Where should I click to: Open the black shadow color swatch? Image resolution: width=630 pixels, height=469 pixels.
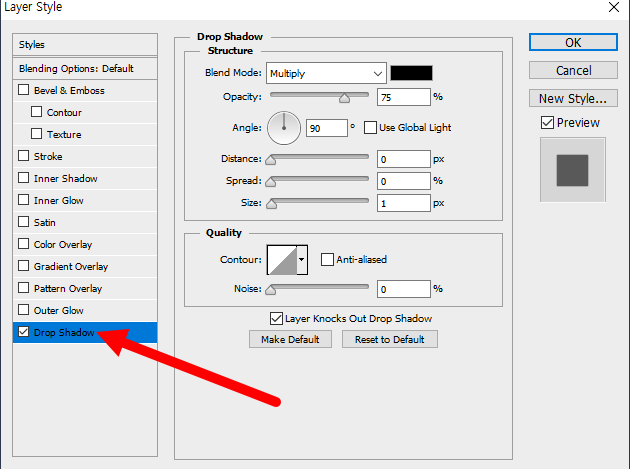[x=411, y=73]
